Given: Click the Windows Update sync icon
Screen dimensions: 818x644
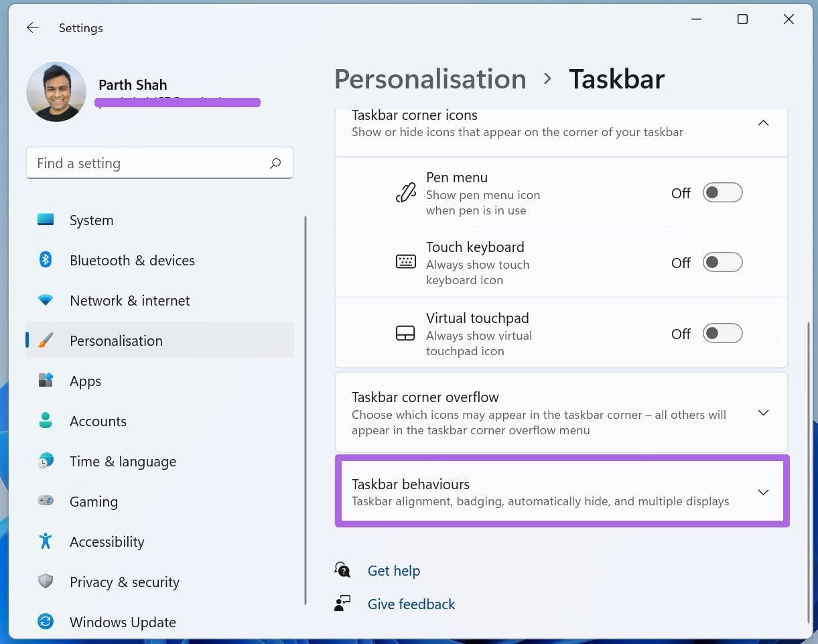Looking at the screenshot, I should [46, 622].
